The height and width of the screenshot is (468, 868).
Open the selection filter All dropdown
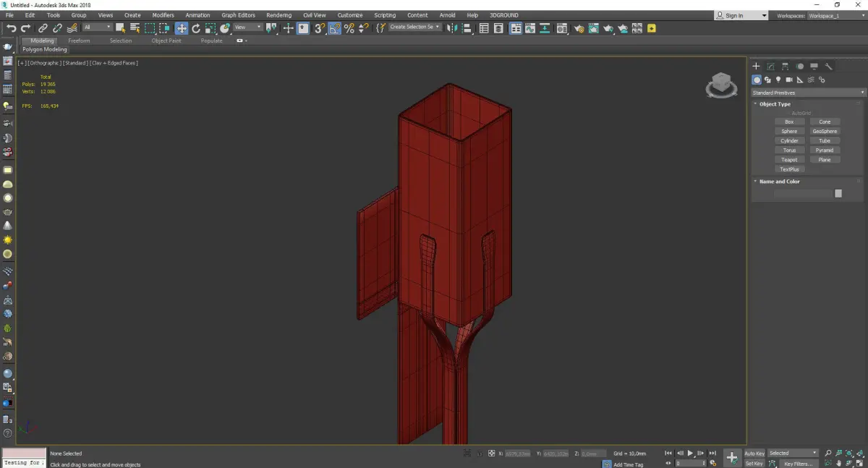click(x=97, y=27)
